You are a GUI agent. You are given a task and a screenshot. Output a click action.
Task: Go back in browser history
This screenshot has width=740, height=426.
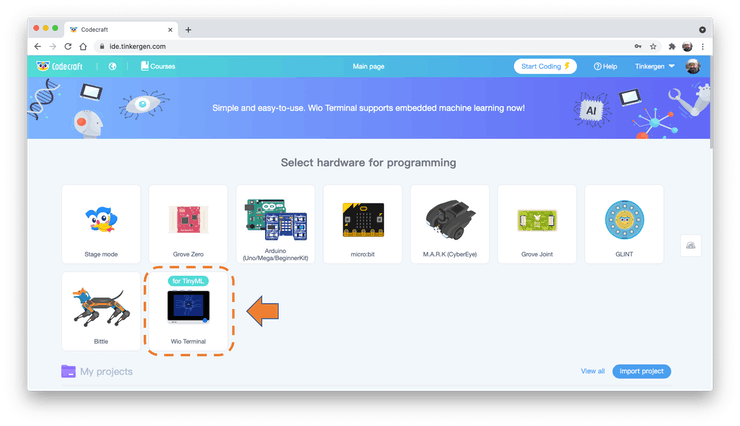tap(38, 46)
